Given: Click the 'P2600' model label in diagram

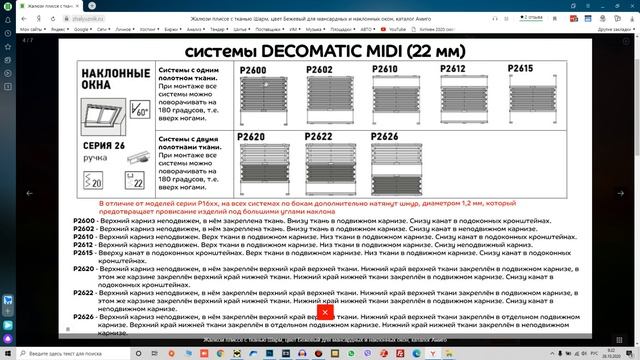Looking at the screenshot, I should click(x=253, y=70).
